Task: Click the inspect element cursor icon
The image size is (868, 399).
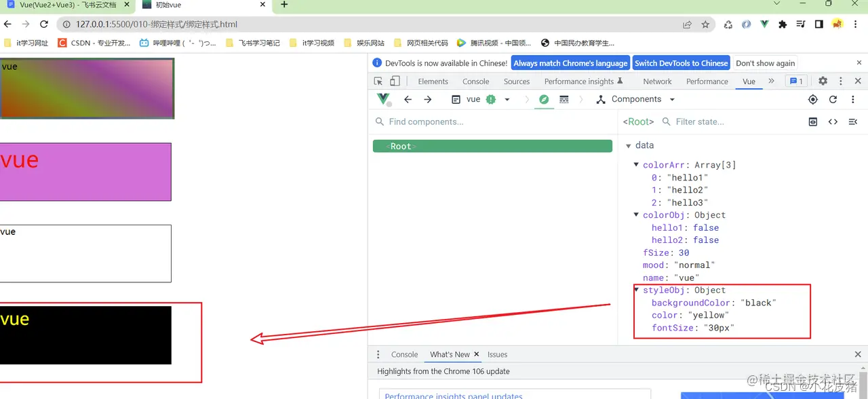Action: click(378, 81)
